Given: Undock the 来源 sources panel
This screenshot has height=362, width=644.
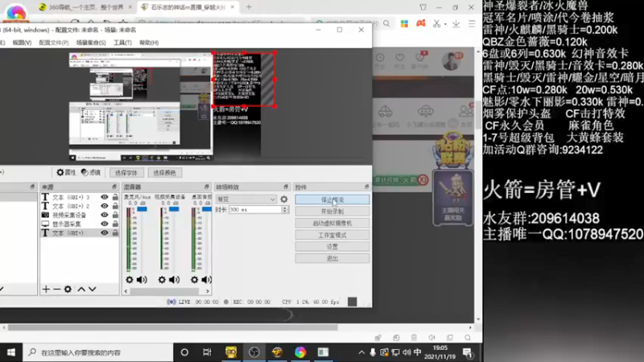Looking at the screenshot, I should pos(114,187).
